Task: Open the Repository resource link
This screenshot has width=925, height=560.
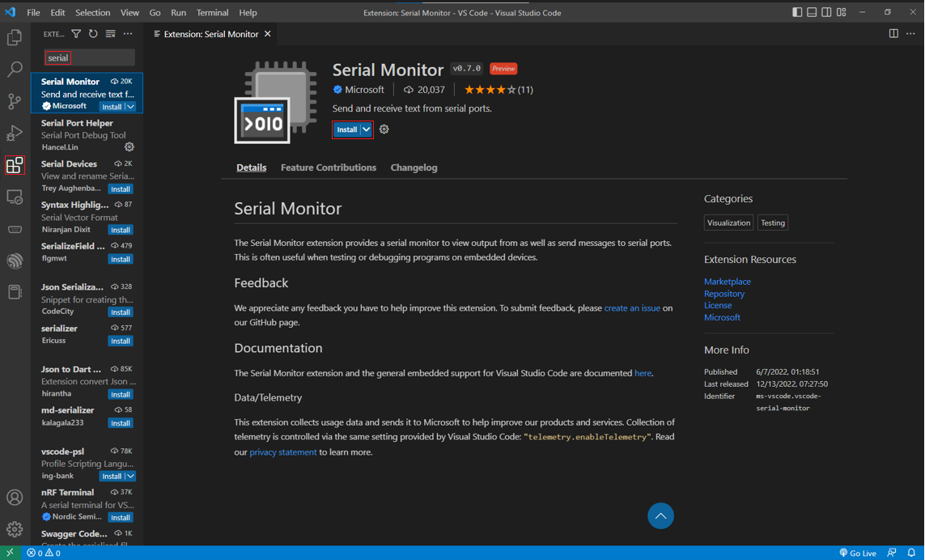Action: (723, 293)
